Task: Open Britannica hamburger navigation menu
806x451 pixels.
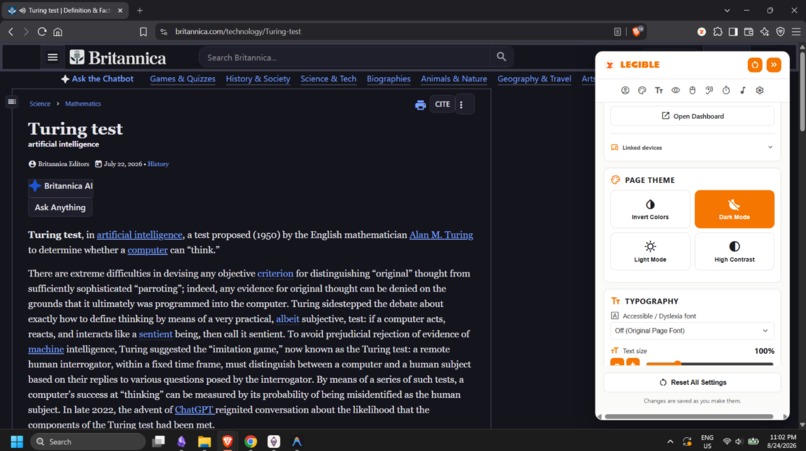Action: 52,57
